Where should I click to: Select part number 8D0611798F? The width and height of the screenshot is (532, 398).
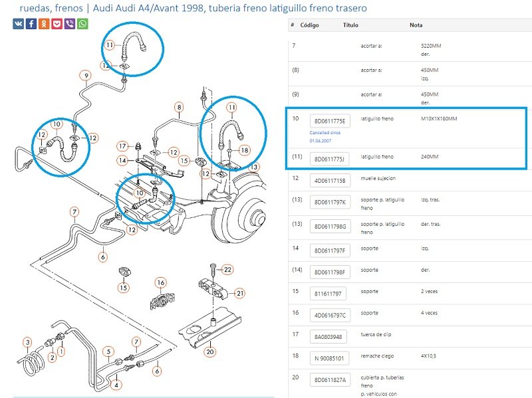point(330,272)
